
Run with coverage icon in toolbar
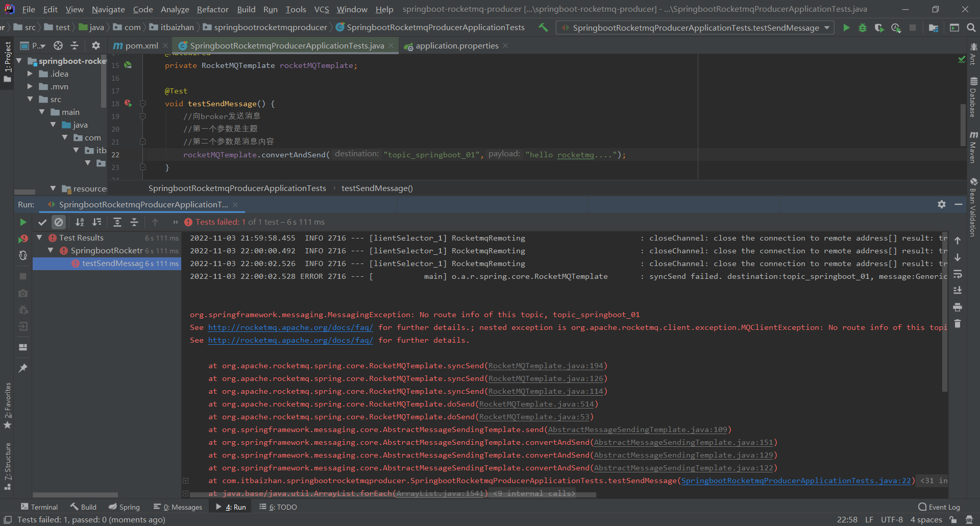[879, 28]
